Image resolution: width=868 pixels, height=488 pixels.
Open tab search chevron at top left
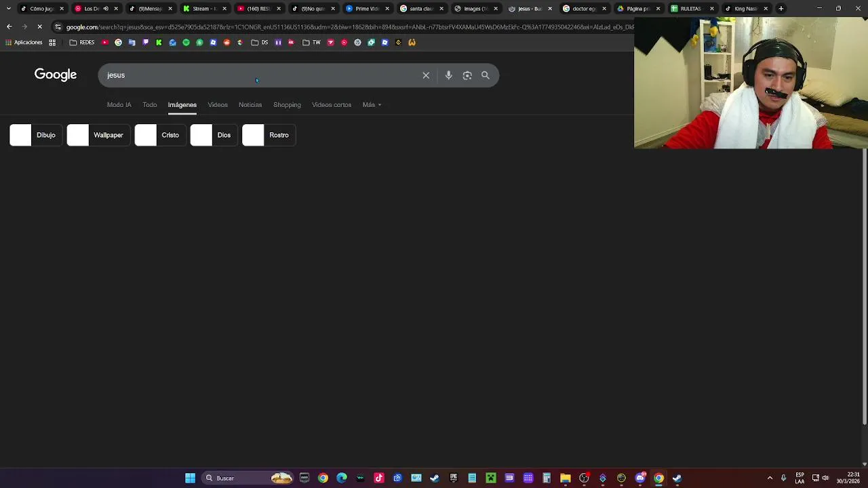pyautogui.click(x=8, y=9)
